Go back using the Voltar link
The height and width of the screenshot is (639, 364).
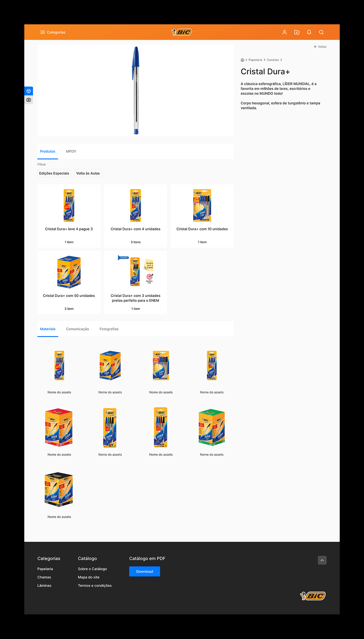320,47
